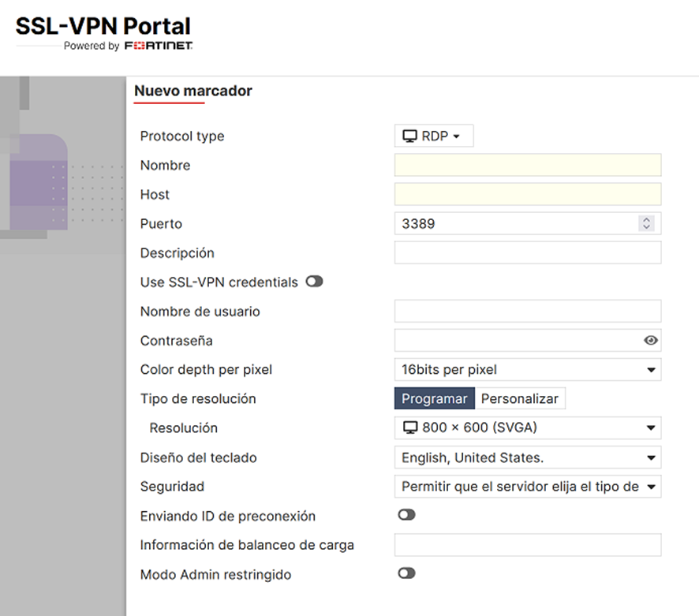The height and width of the screenshot is (616, 699).
Task: Click the Información de balanceo de carga field
Action: pyautogui.click(x=527, y=544)
